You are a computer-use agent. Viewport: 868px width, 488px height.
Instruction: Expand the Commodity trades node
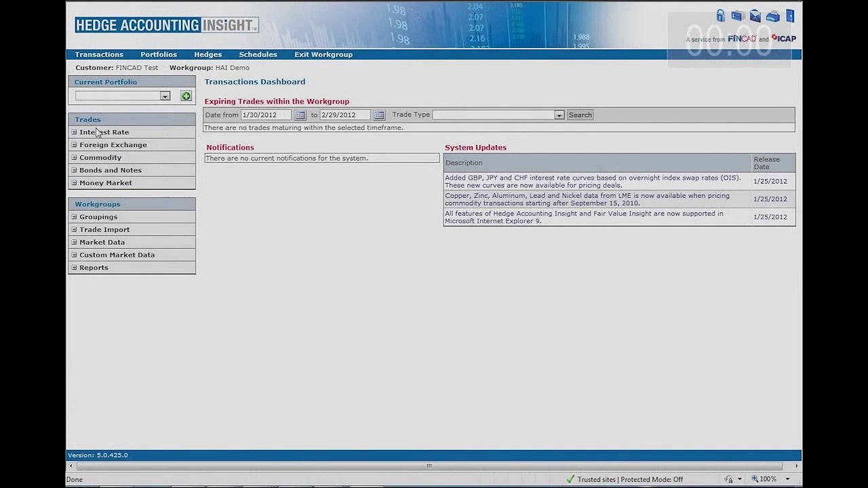point(75,157)
